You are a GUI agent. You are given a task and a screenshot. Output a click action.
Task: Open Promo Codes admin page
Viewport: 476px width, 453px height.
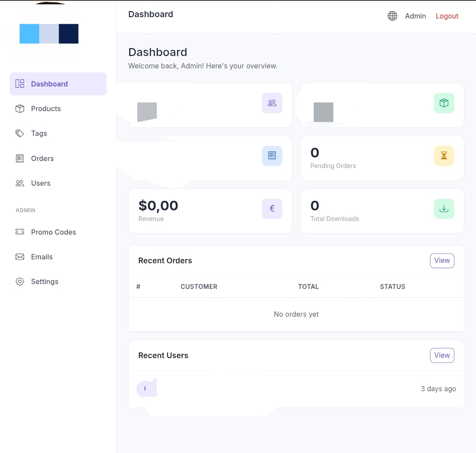tap(58, 232)
